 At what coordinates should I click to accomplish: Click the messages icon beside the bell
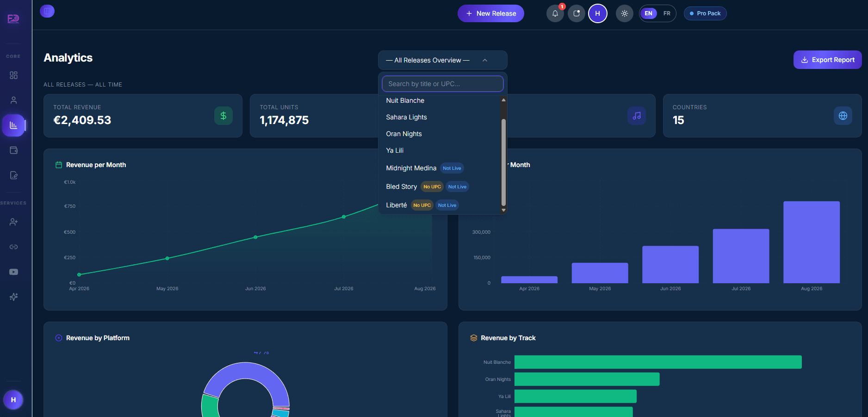tap(577, 13)
